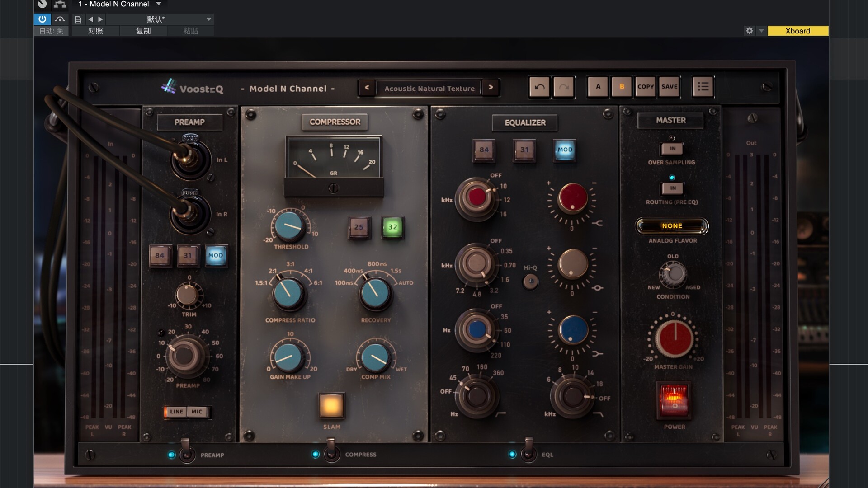This screenshot has width=868, height=488.
Task: Click the RECOVERY knob
Action: point(375,293)
